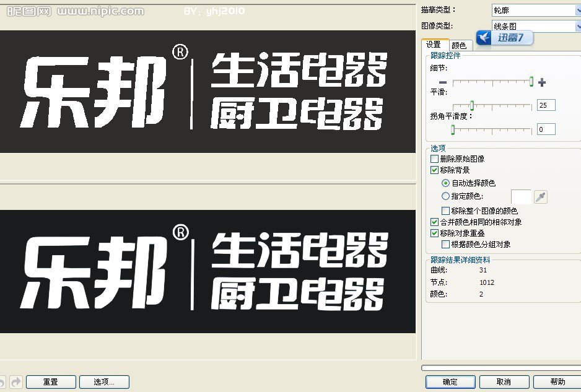581x392 pixels.
Task: Click the 选项... button at bottom
Action: [x=104, y=381]
